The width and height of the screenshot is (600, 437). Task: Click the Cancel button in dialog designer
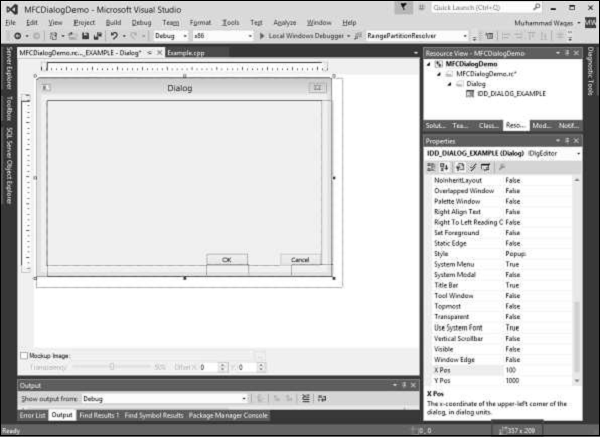(x=300, y=259)
